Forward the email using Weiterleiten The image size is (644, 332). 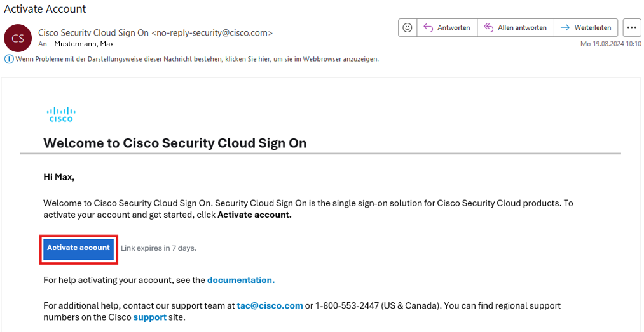pyautogui.click(x=586, y=28)
